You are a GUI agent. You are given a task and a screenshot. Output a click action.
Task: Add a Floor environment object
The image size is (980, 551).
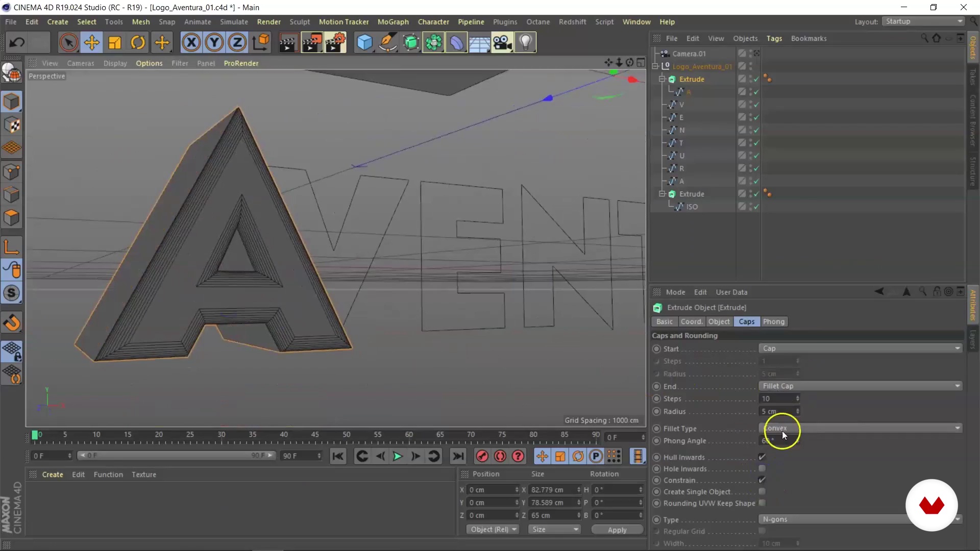pos(480,42)
